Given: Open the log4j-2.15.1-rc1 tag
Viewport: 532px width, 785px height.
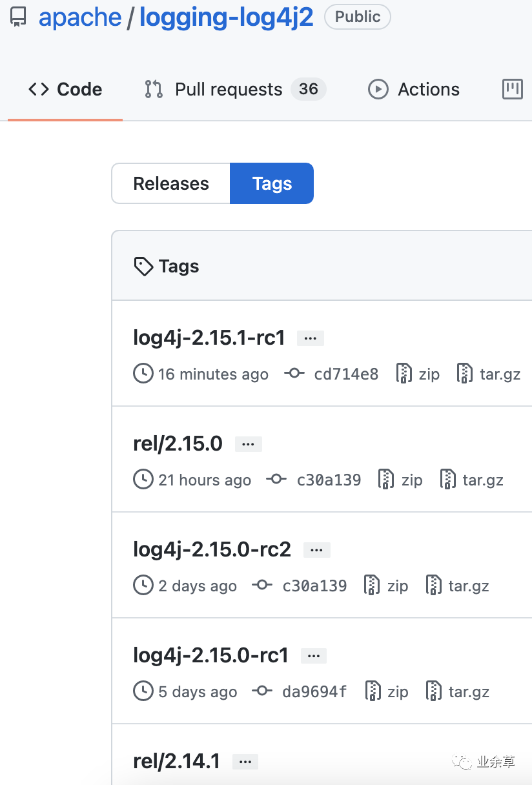Looking at the screenshot, I should coord(209,338).
